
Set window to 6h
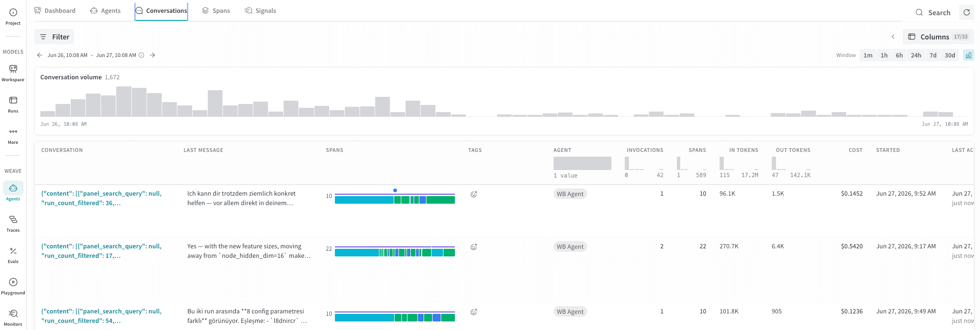pyautogui.click(x=899, y=55)
